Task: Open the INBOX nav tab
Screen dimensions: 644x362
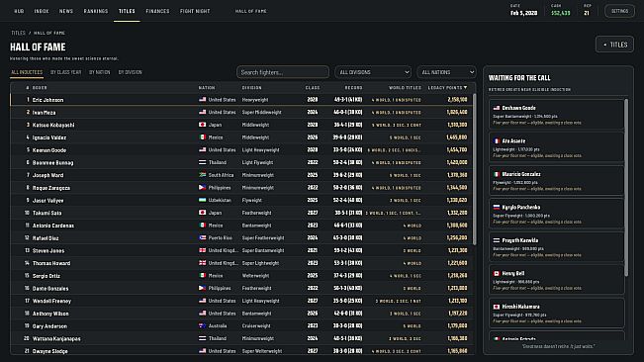Action: (42, 11)
